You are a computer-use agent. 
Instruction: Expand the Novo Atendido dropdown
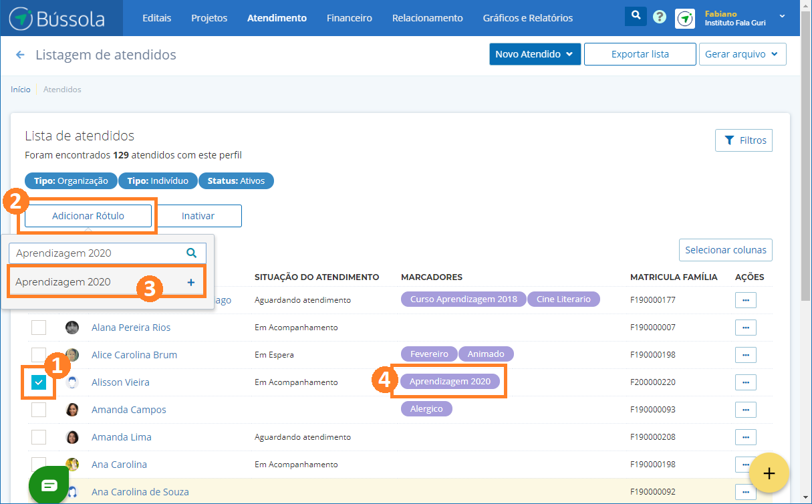coord(534,54)
